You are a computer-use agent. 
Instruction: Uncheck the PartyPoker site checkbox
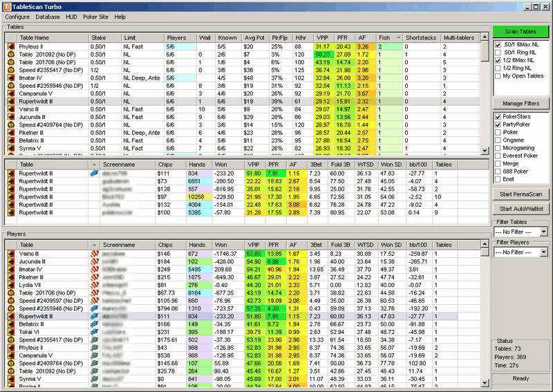tap(499, 124)
